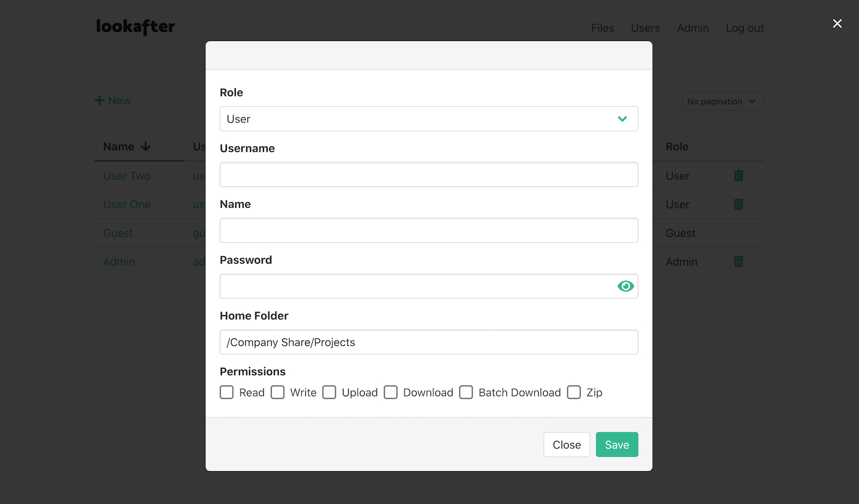Tick the Upload permission checkbox
Screen dimensions: 859x504
[329, 393]
